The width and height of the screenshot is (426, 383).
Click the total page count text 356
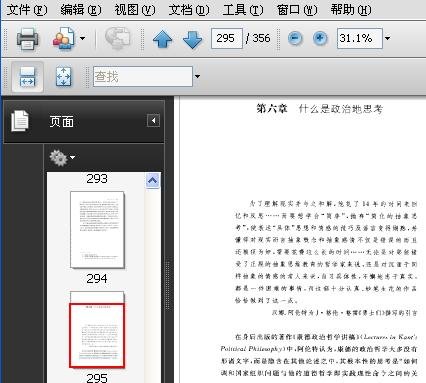[261, 38]
